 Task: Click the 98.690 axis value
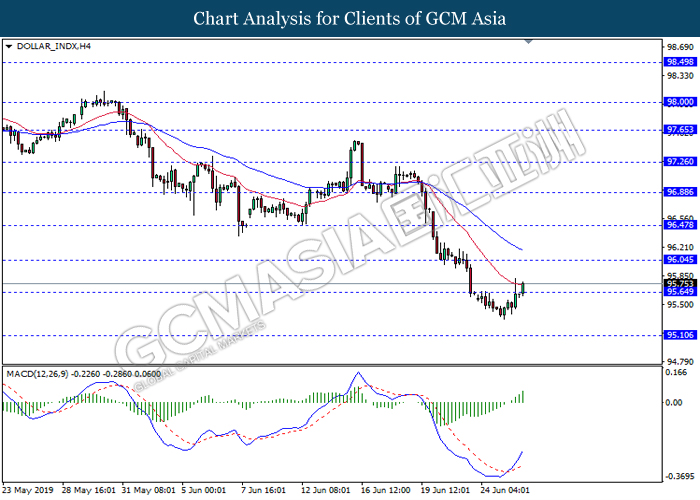[x=680, y=47]
